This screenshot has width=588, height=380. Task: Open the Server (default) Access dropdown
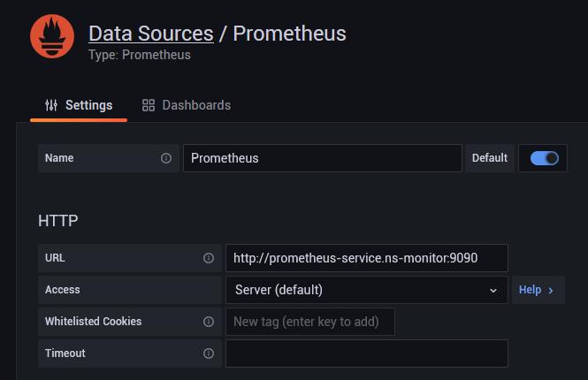(x=367, y=290)
